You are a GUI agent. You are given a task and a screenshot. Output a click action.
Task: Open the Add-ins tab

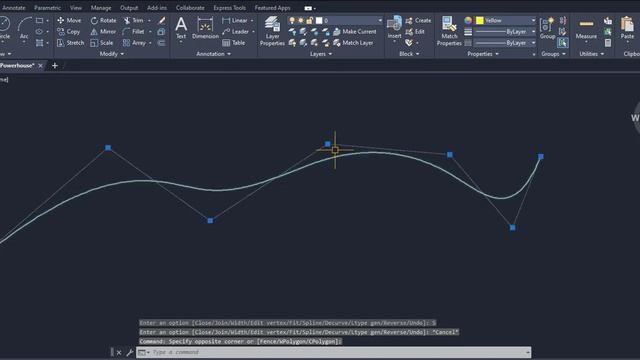[x=157, y=8]
